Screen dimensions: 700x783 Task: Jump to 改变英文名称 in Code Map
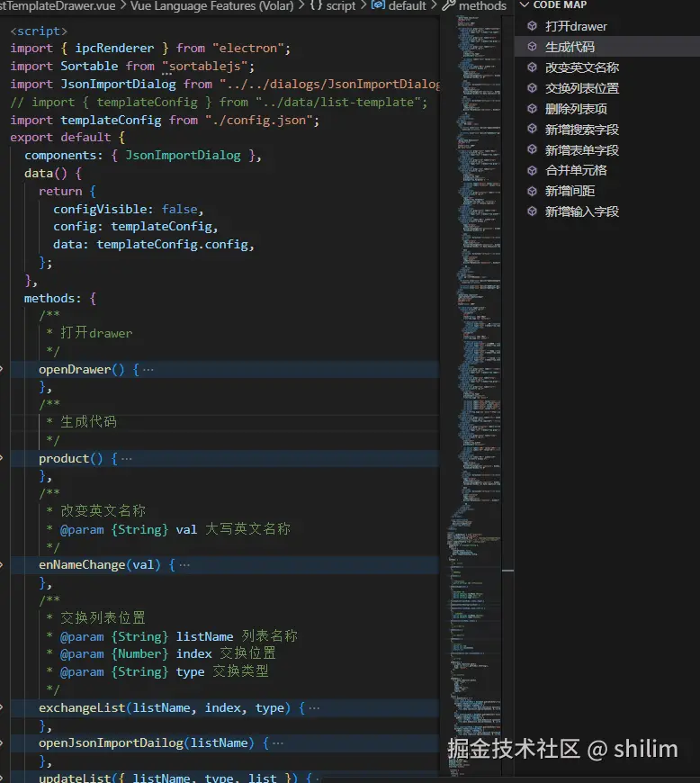[x=582, y=67]
